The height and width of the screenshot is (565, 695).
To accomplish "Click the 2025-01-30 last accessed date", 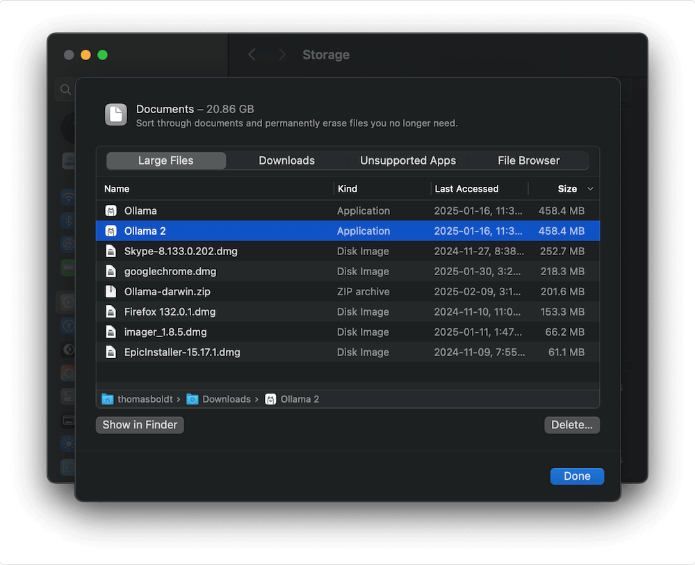I will pos(477,272).
